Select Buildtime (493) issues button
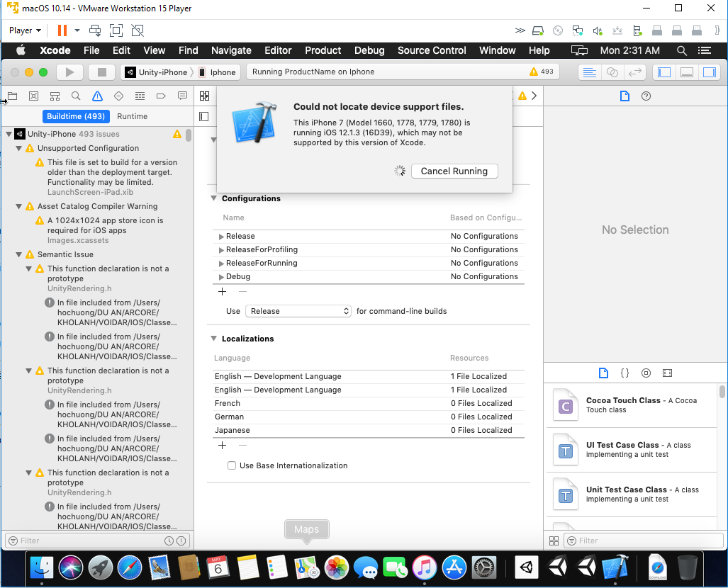This screenshot has height=588, width=728. coord(76,116)
